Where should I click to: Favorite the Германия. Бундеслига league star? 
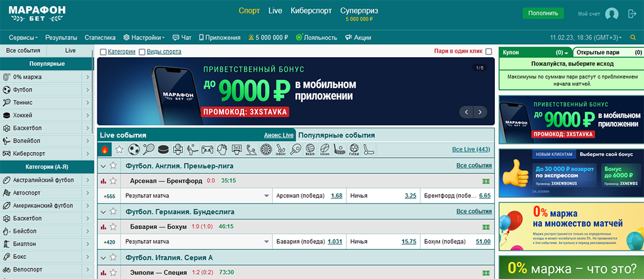(113, 212)
